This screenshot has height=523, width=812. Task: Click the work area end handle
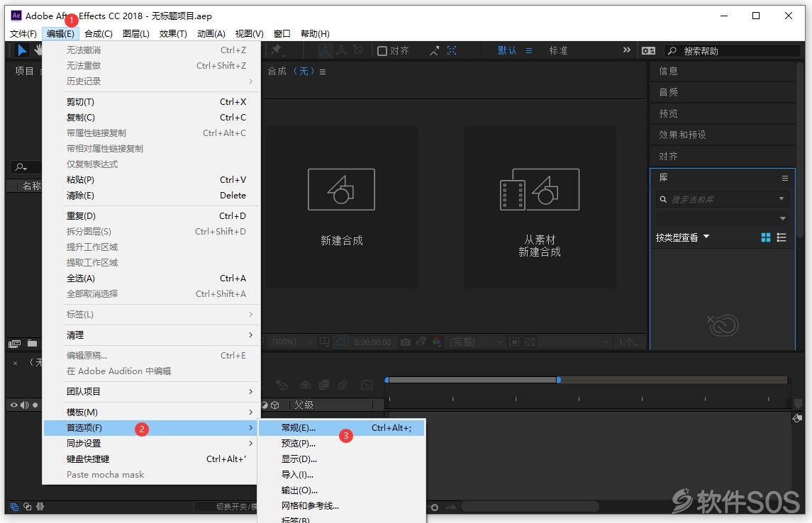[x=558, y=381]
